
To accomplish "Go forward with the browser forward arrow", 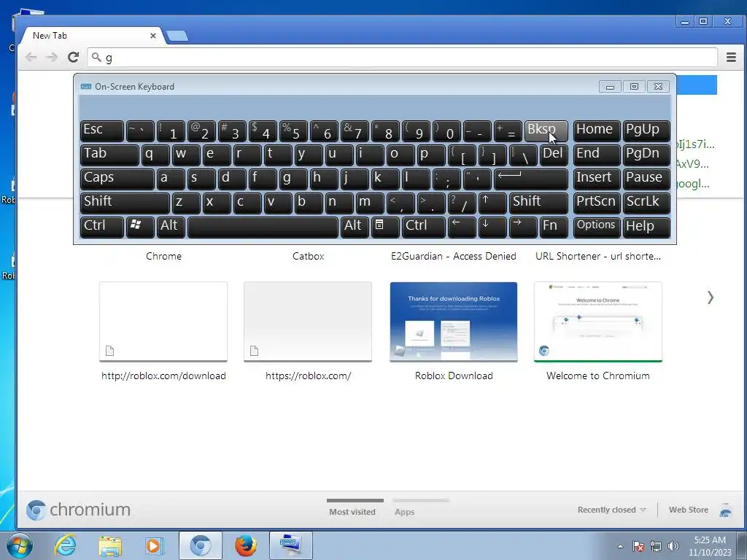I will pyautogui.click(x=52, y=58).
